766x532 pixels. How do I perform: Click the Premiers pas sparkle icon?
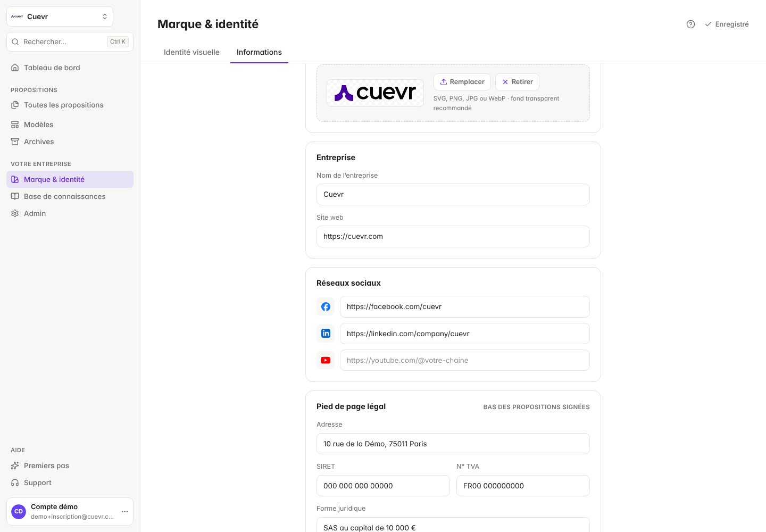[x=15, y=465]
